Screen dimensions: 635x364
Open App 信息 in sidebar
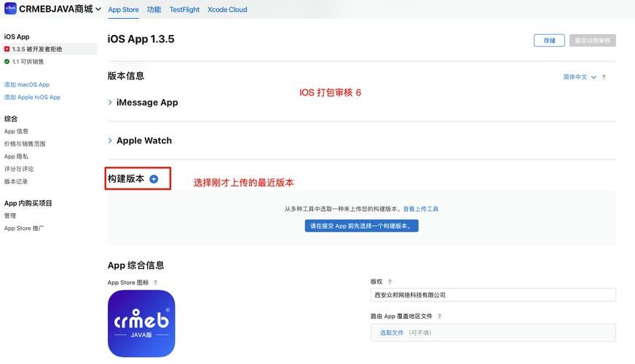pyautogui.click(x=16, y=131)
